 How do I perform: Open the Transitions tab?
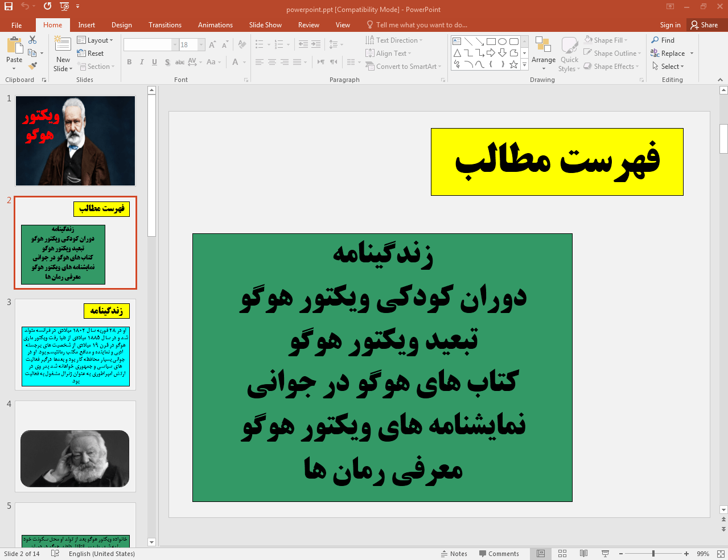(x=165, y=25)
